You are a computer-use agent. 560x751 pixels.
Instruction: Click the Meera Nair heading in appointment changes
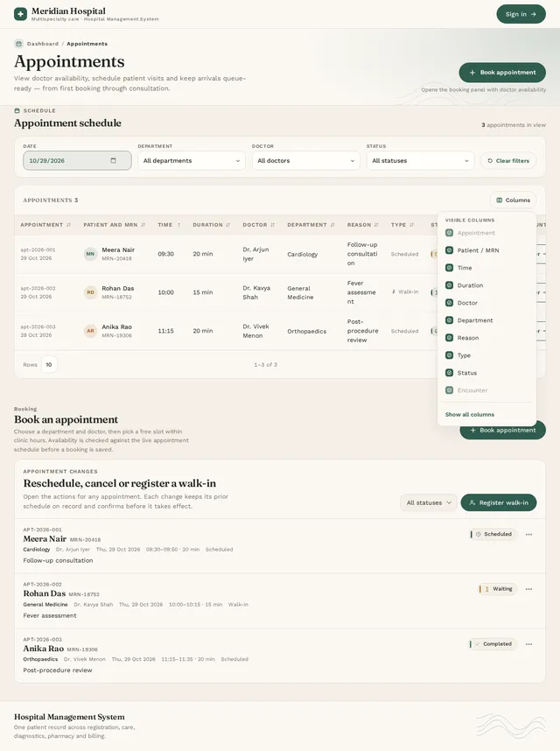click(x=45, y=539)
